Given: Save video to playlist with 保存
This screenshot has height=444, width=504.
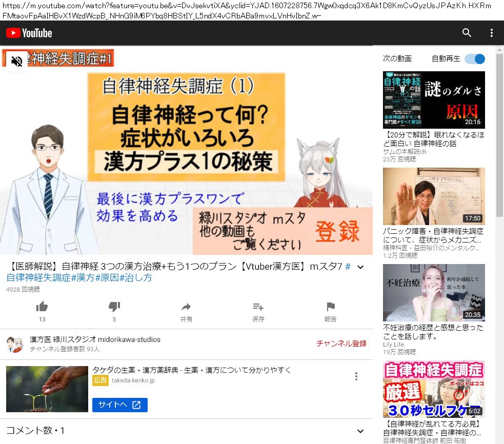Looking at the screenshot, I should 258,307.
